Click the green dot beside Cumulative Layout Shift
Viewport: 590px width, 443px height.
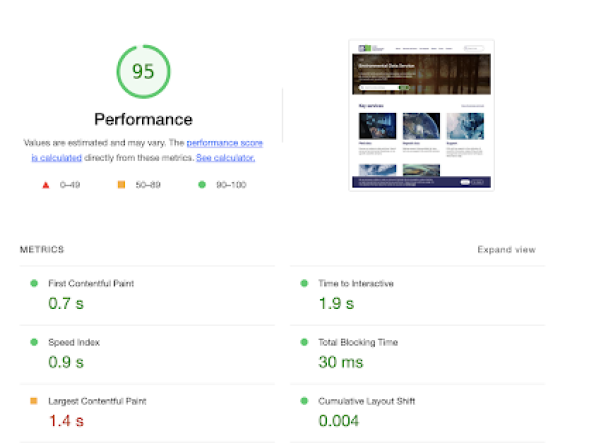(x=304, y=401)
